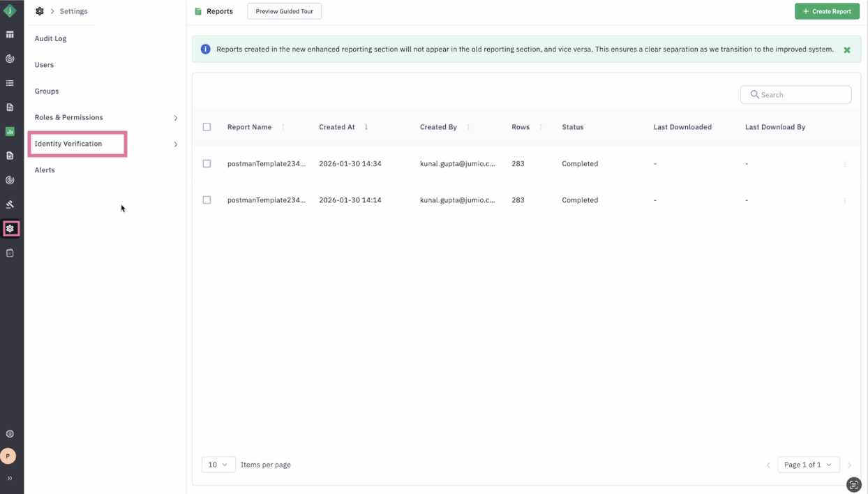Screen dimensions: 868x494
Task: Click the green bar chart sidebar icon
Action: (10, 131)
